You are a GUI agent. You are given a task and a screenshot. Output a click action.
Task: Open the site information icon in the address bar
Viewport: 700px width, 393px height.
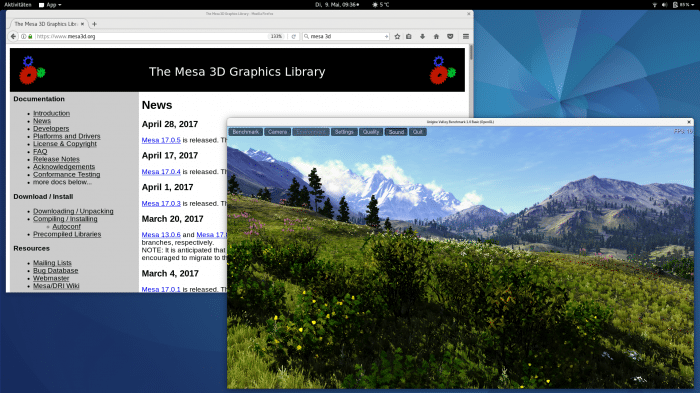click(24, 37)
